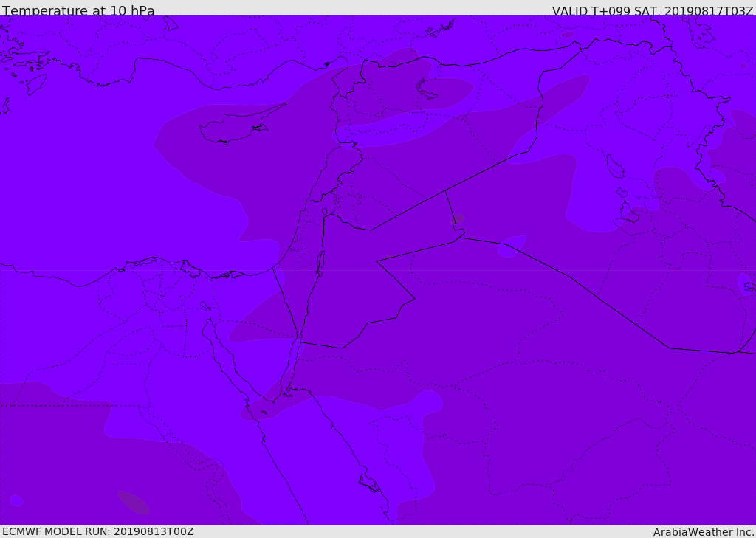This screenshot has width=756, height=538.
Task: Click the island of Cyprus on the map
Action: [241, 125]
